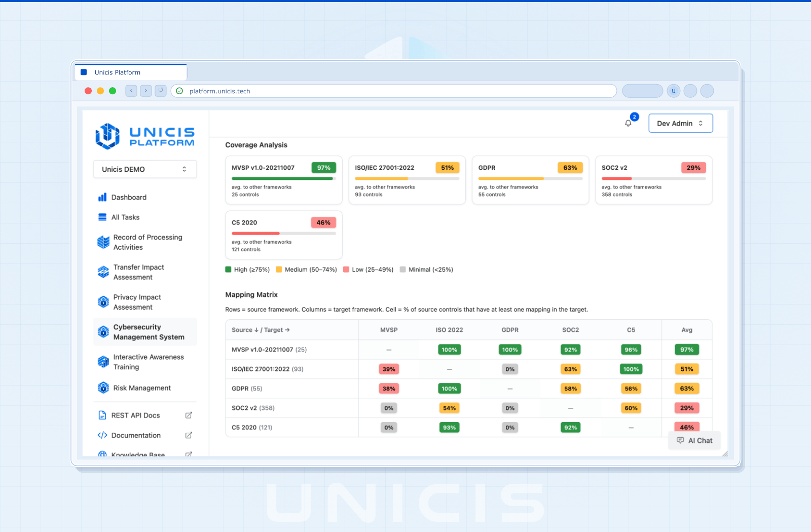Viewport: 811px width, 532px height.
Task: Click the Transfer Impact Assessment icon
Action: pos(103,272)
